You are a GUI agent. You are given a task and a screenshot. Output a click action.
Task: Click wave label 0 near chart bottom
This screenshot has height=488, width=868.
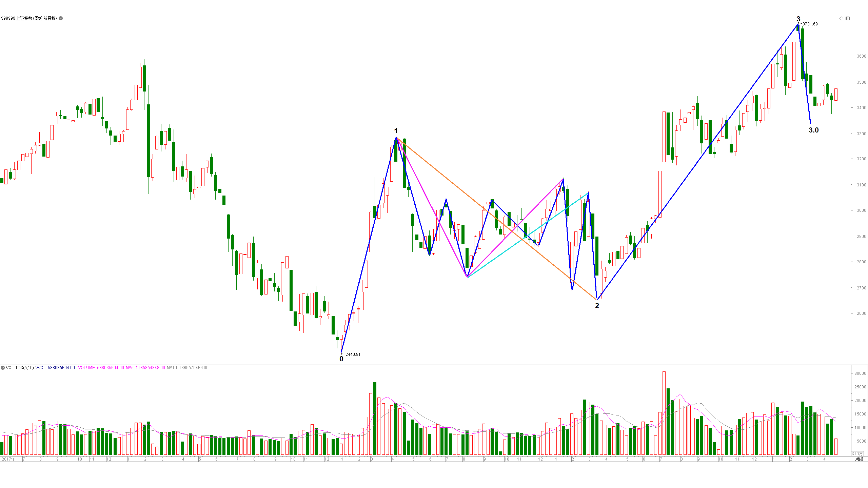tap(341, 359)
